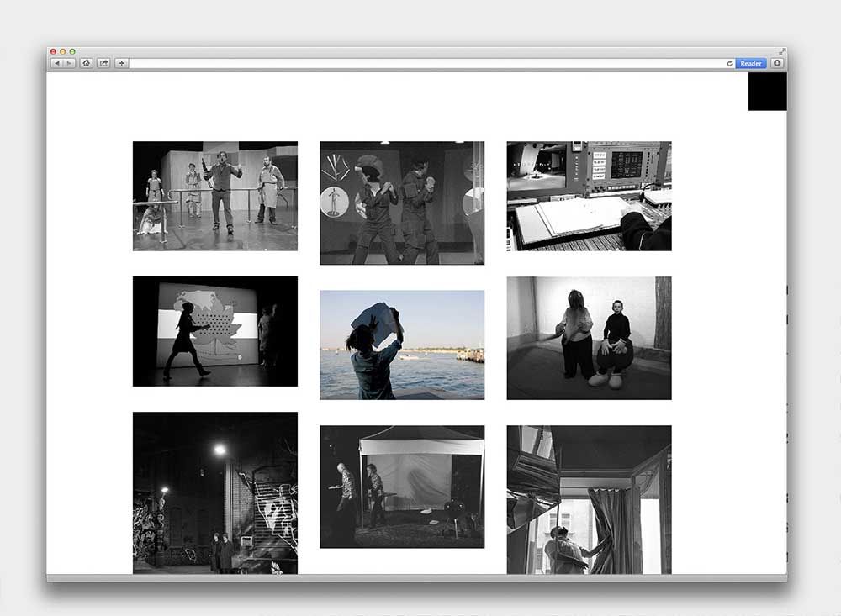This screenshot has width=841, height=616.
Task: Show downloads using the down-arrow icon
Action: pyautogui.click(x=777, y=63)
